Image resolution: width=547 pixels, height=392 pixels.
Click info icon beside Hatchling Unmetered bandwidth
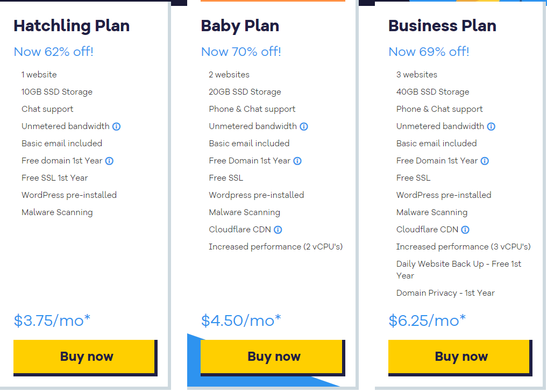(x=116, y=126)
